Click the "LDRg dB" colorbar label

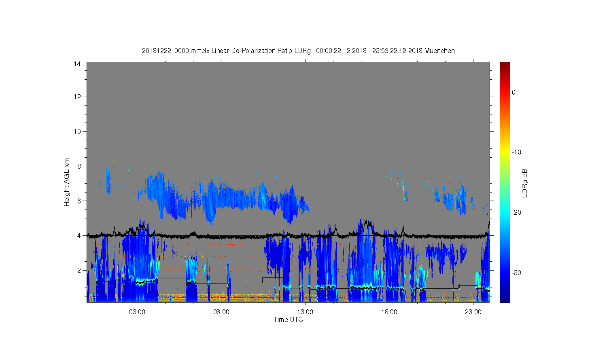525,183
